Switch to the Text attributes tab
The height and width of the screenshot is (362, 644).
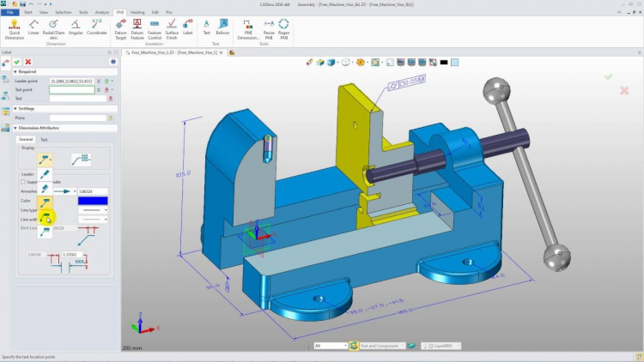point(44,139)
